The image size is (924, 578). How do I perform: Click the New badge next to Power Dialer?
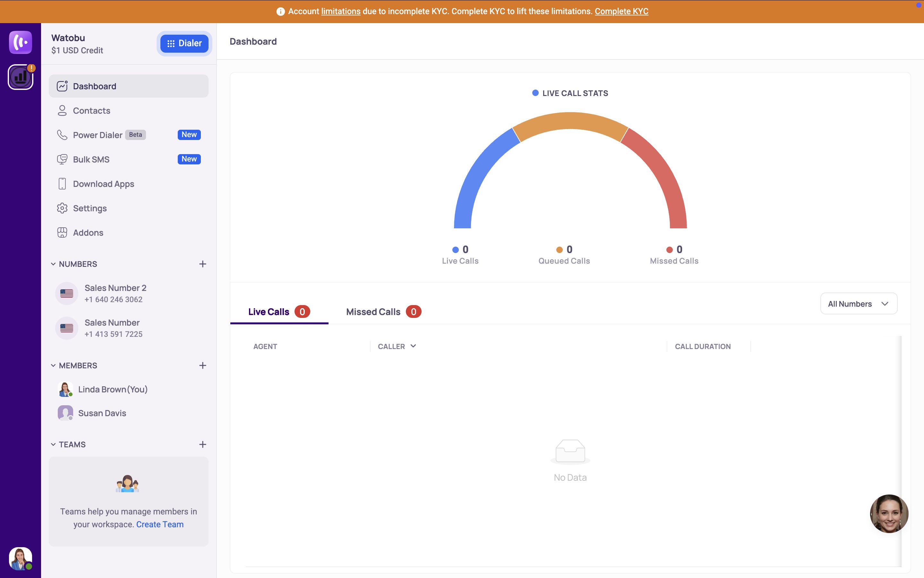pos(189,135)
